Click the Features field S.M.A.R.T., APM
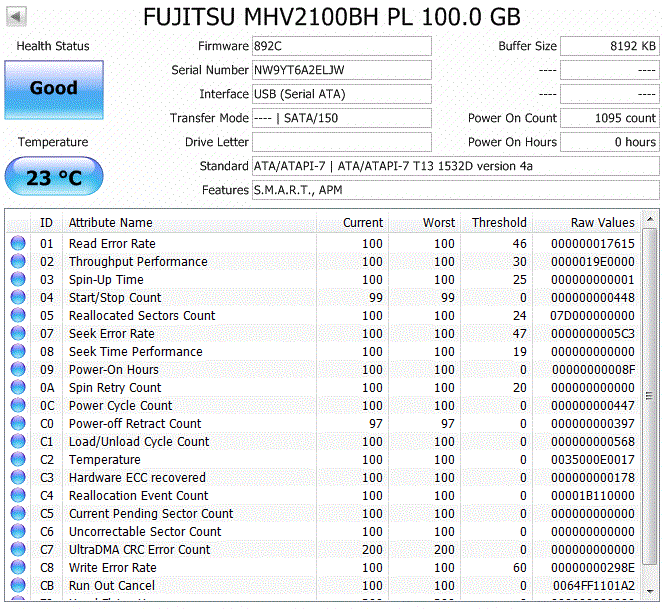 tap(456, 190)
